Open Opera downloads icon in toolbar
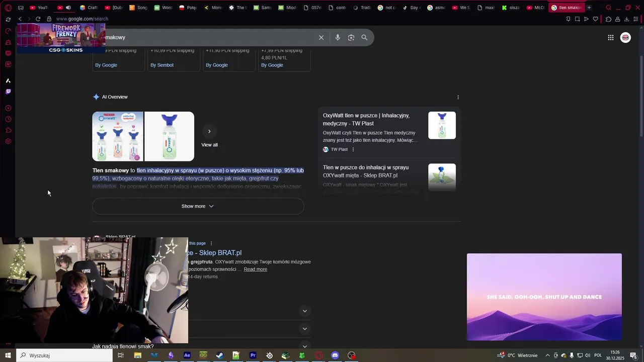The width and height of the screenshot is (644, 362). point(627,19)
